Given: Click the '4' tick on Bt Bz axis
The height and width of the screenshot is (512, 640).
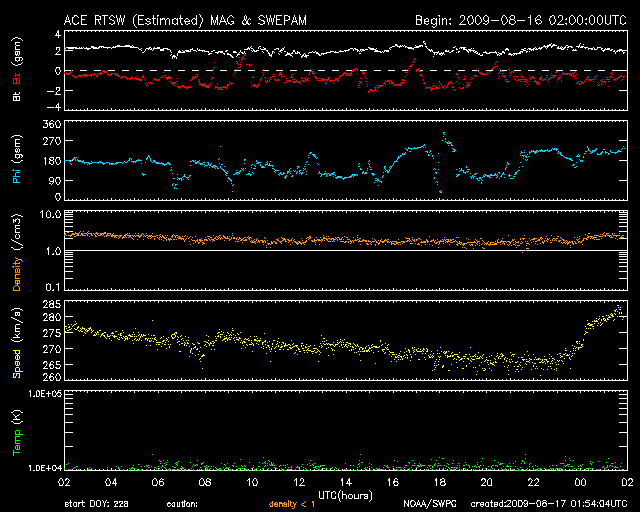Looking at the screenshot, I should pyautogui.click(x=58, y=34).
